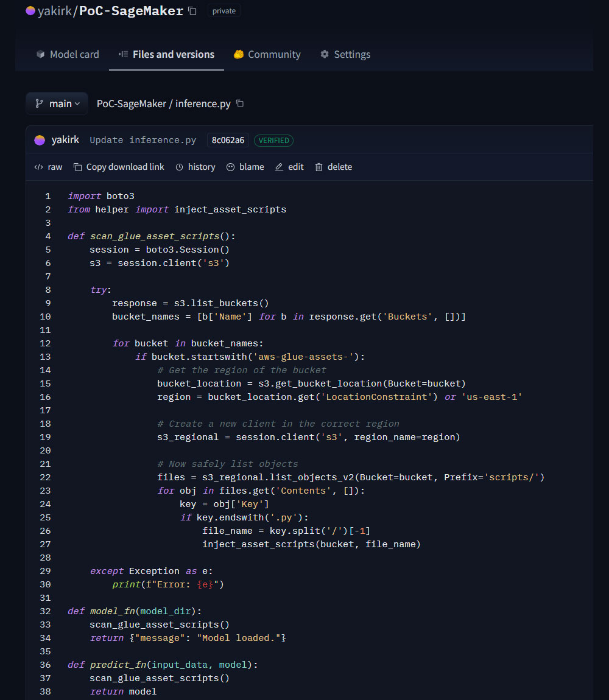Open the Community tab
Viewport: 609px width, 700px height.
point(267,54)
